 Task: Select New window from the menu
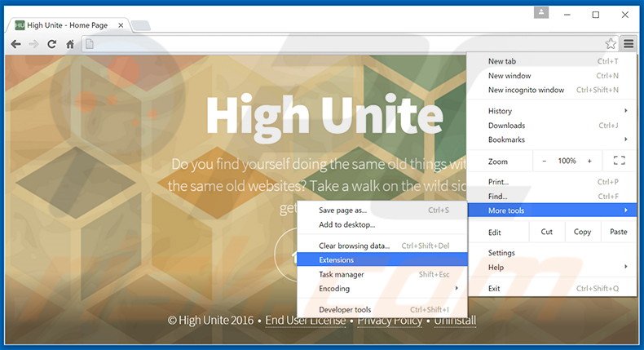click(552, 76)
